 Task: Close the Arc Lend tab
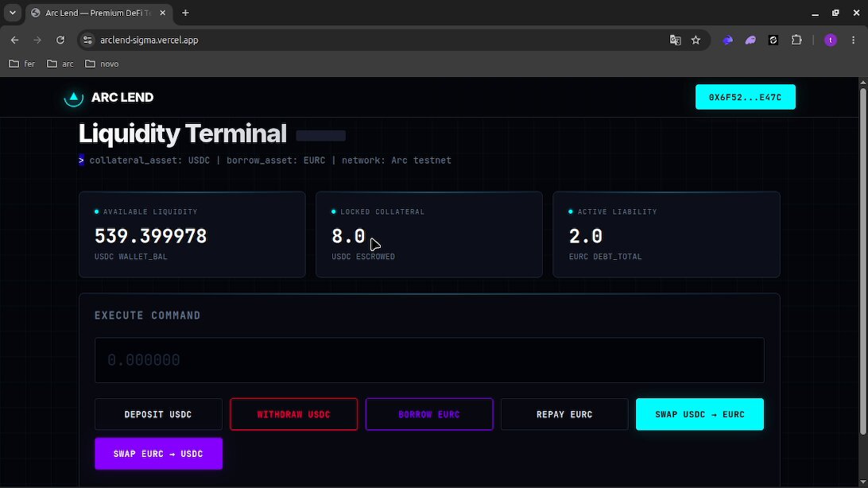[162, 13]
